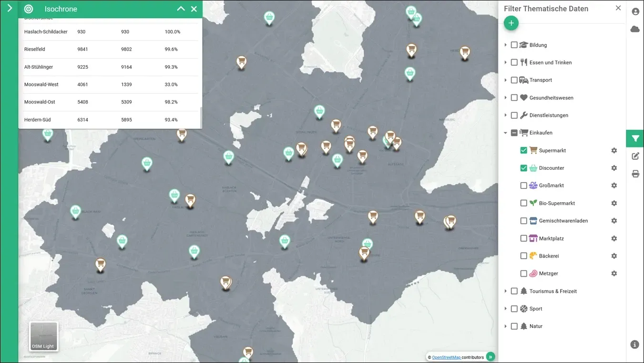Image resolution: width=644 pixels, height=363 pixels.
Task: Enable the Bio-Supermarkt checkbox
Action: 524,203
